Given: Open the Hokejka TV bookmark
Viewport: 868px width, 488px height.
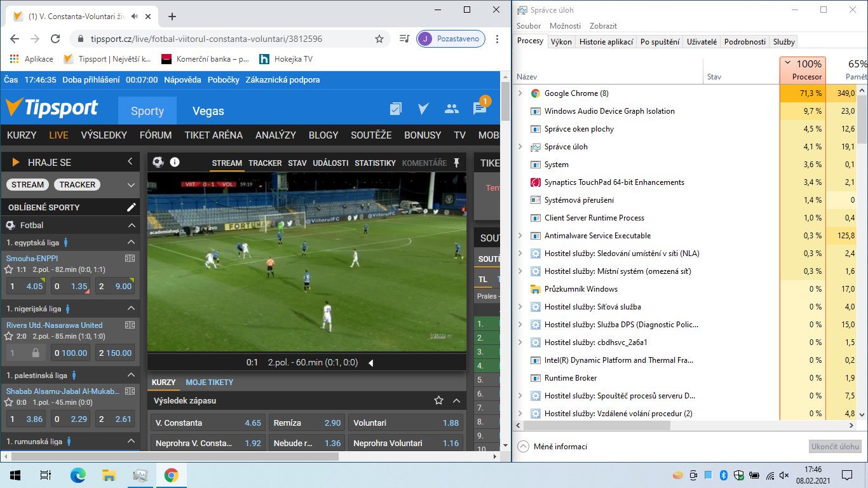Looking at the screenshot, I should [286, 59].
